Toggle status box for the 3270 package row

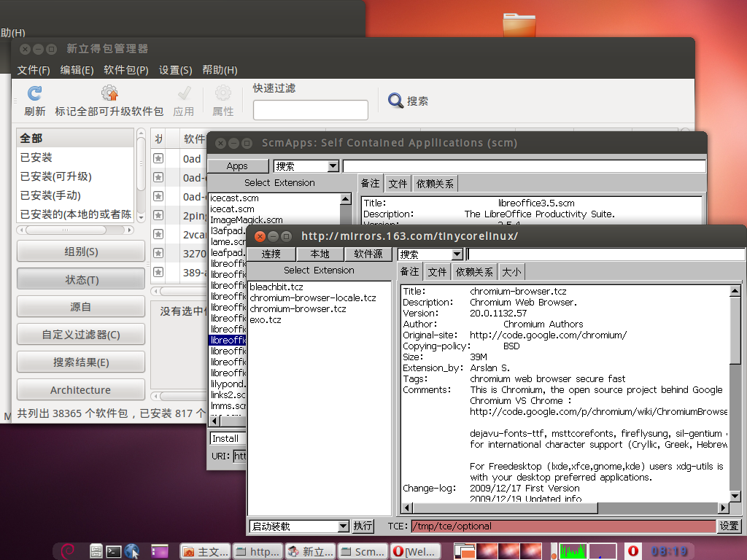point(158,253)
